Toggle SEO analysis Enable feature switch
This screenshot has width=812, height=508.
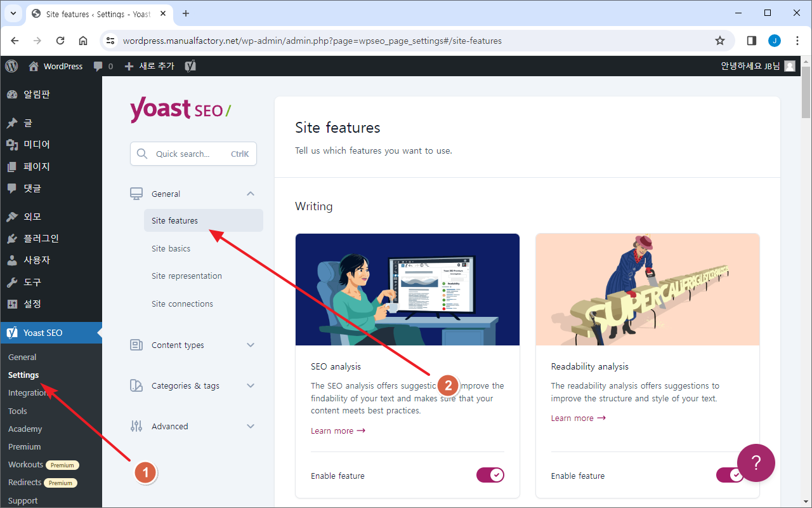point(490,475)
